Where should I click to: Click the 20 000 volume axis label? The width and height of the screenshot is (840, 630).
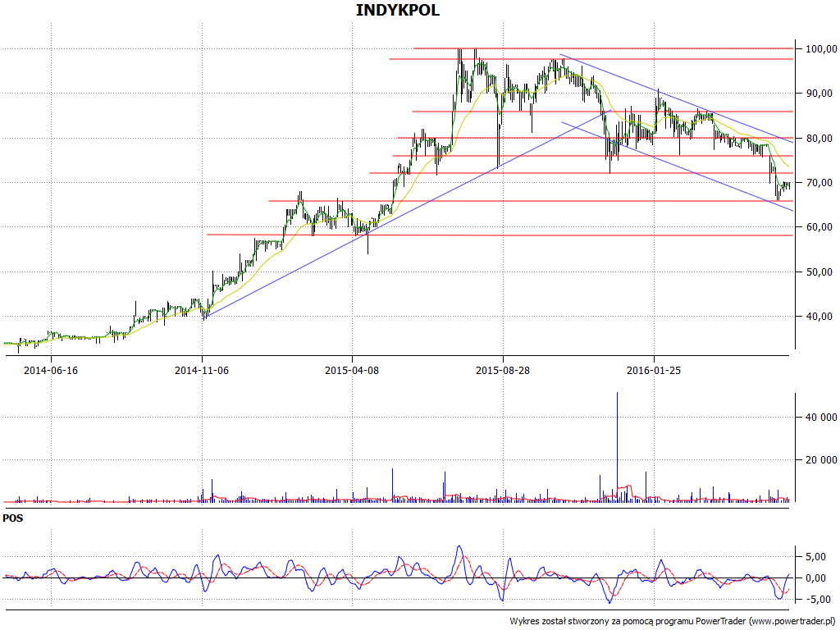tap(819, 459)
